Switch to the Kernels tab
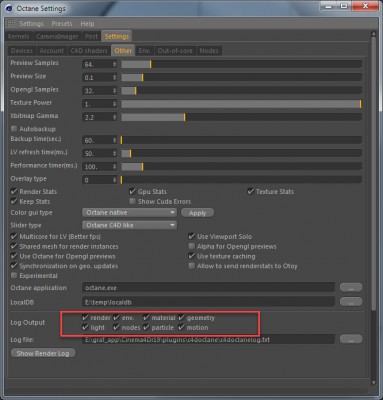Image resolution: width=383 pixels, height=400 pixels. [x=18, y=36]
